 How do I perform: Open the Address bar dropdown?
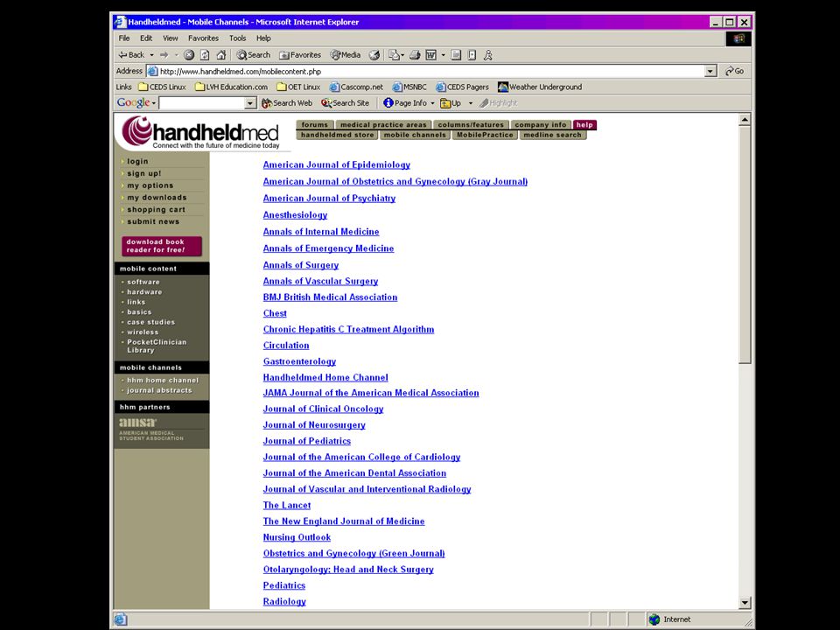[710, 71]
